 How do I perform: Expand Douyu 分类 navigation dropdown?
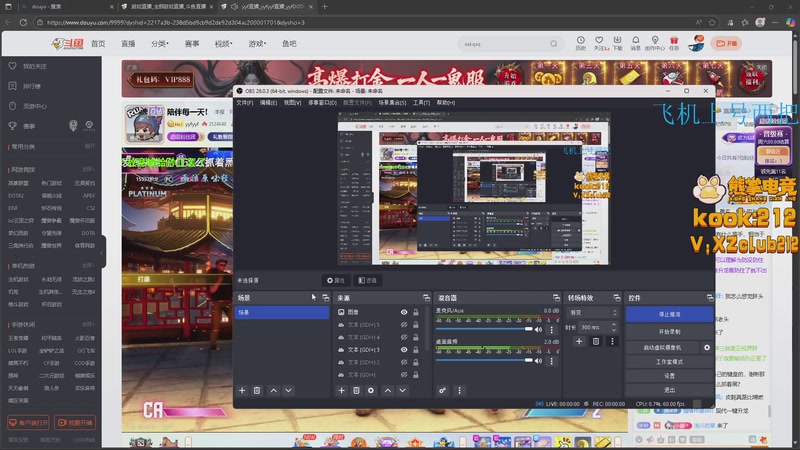click(x=160, y=44)
